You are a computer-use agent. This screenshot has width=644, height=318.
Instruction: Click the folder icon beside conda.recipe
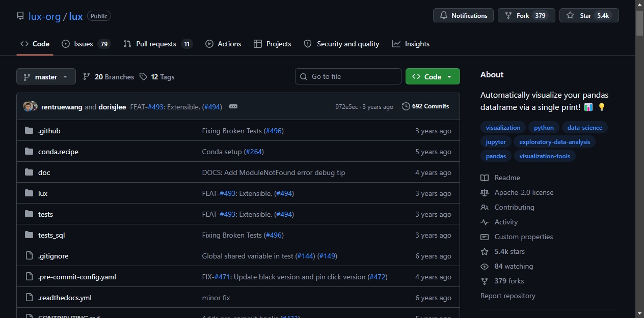tap(29, 152)
